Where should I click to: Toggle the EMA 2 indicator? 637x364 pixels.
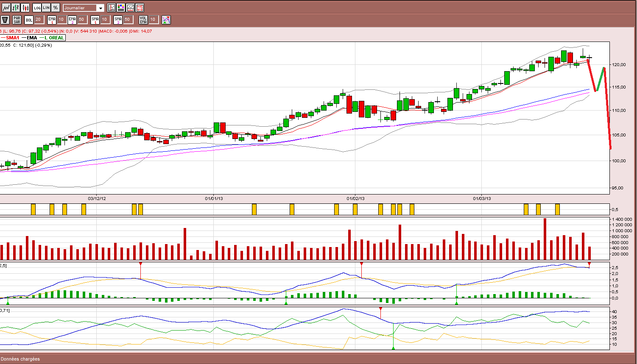pos(72,19)
